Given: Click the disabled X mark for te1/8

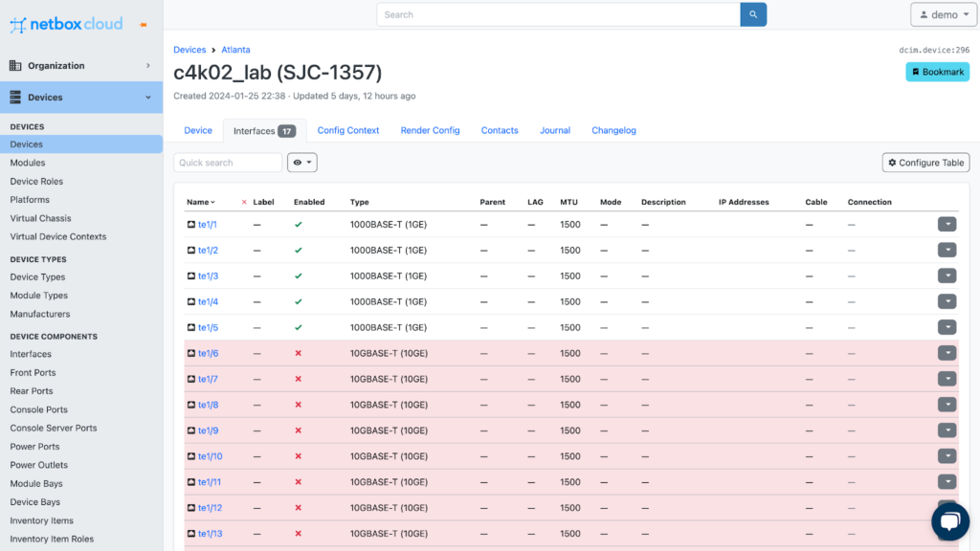Looking at the screenshot, I should pos(299,406).
